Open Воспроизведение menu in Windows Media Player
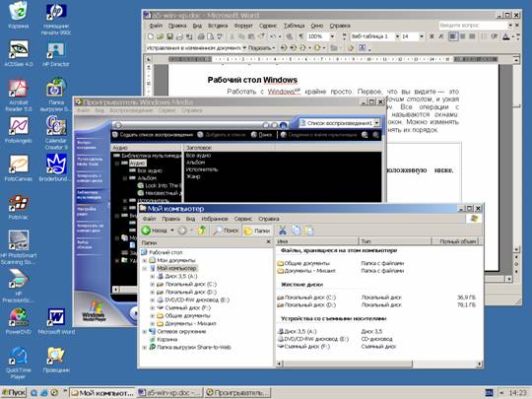The width and height of the screenshot is (532, 399). click(131, 110)
